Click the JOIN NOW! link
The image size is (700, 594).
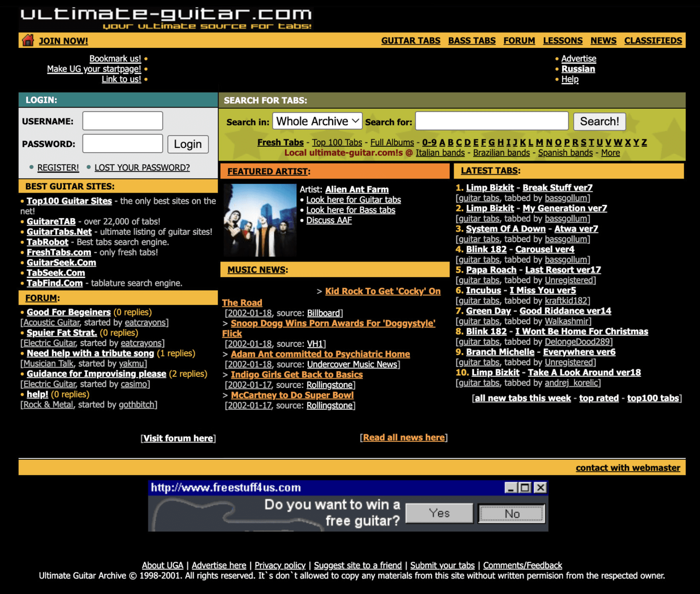point(63,41)
